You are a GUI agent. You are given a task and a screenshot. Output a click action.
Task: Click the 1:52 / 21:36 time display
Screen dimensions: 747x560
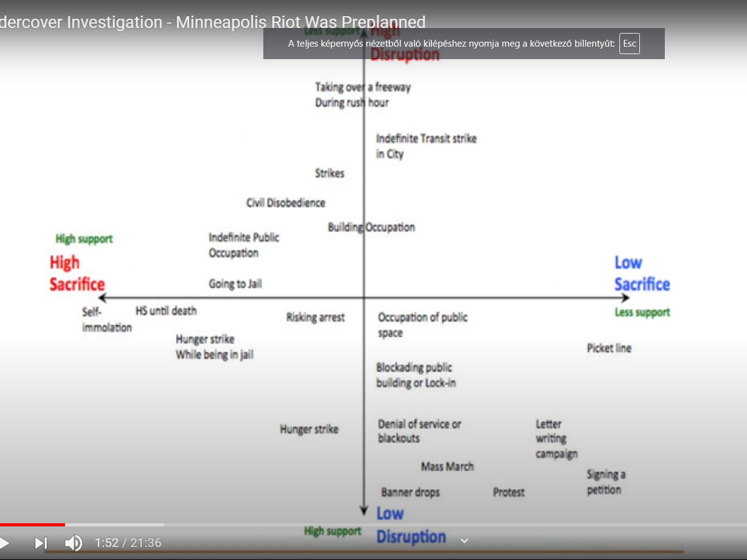pos(128,543)
